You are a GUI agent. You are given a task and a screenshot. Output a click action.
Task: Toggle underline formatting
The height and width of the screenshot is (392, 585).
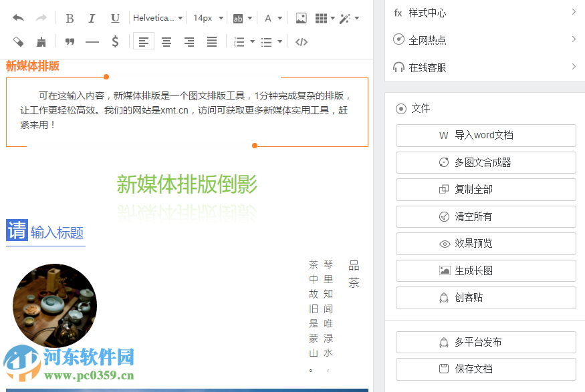(114, 18)
